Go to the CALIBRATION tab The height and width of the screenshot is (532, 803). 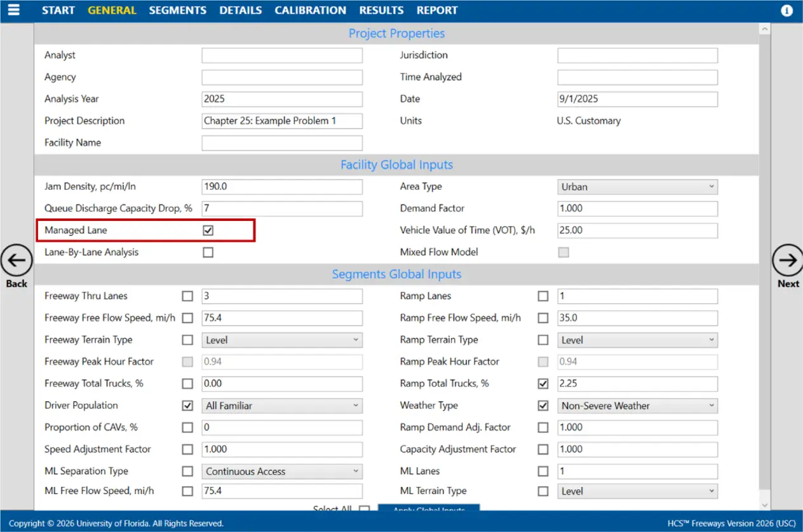(x=311, y=10)
